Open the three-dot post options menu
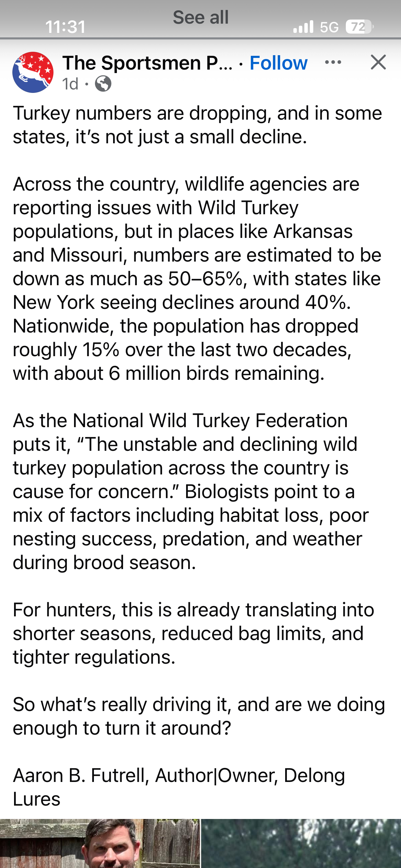Image resolution: width=401 pixels, height=868 pixels. click(x=333, y=62)
